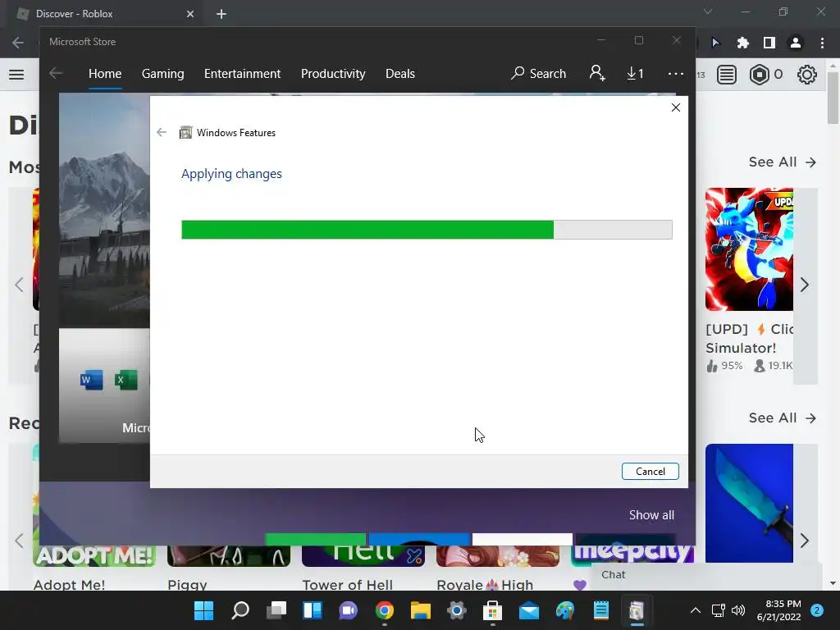Open File Explorer from taskbar
The width and height of the screenshot is (840, 630).
[x=421, y=610]
